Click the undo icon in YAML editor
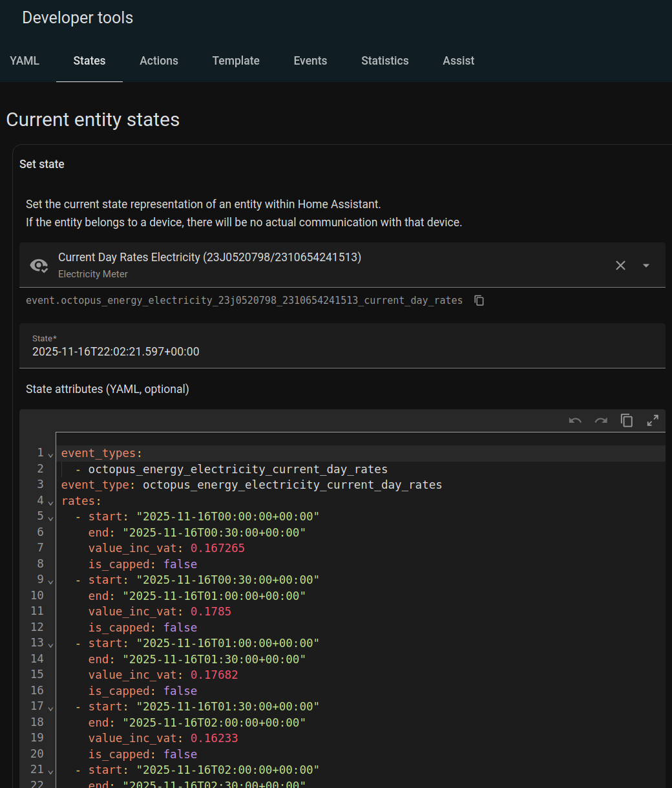672x788 pixels. pos(575,421)
